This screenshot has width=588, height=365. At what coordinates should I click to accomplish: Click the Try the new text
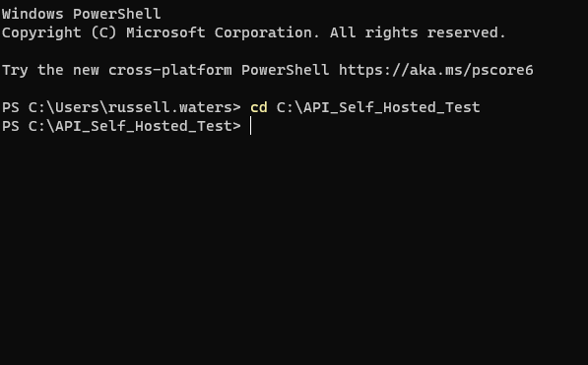(x=50, y=70)
